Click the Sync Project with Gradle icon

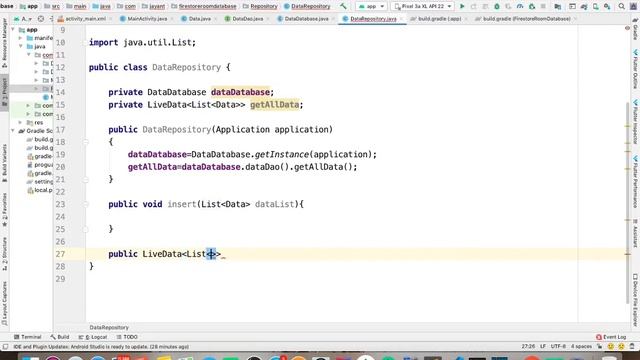584,7
